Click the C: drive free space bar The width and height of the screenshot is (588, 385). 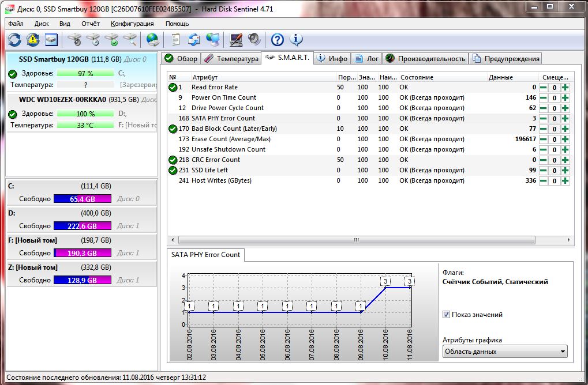point(83,199)
